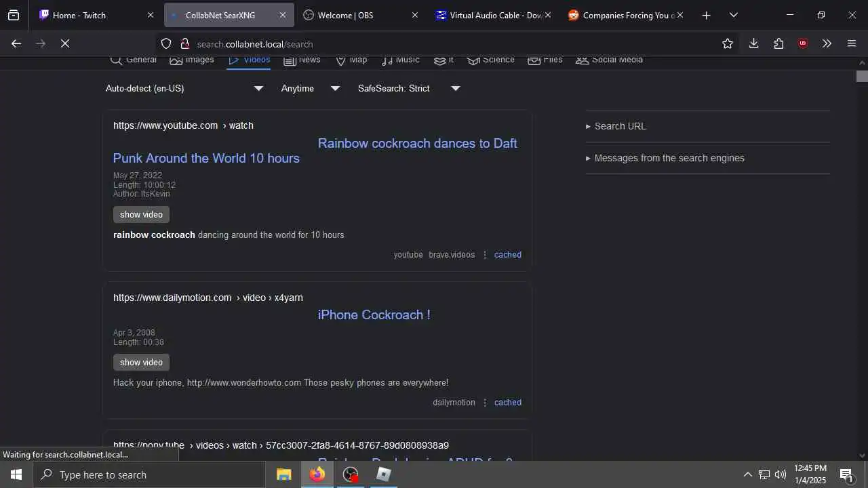Viewport: 868px width, 488px height.
Task: Click 'brave.videos' engine label
Action: [x=452, y=255]
